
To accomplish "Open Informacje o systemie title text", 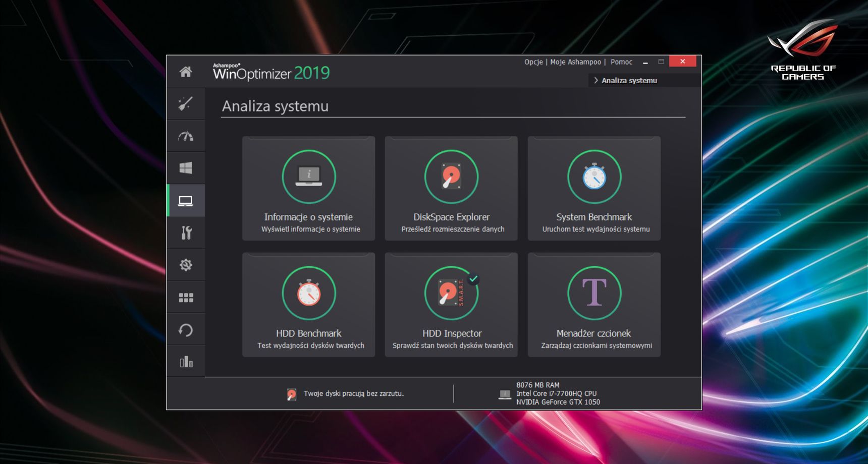I will 308,217.
